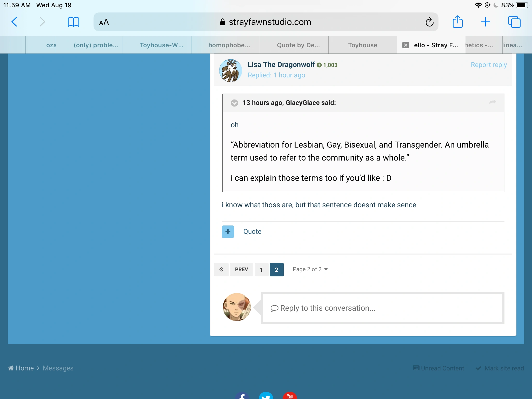Image resolution: width=532 pixels, height=399 pixels.
Task: Close the current Stray Fawn tab
Action: tap(405, 45)
